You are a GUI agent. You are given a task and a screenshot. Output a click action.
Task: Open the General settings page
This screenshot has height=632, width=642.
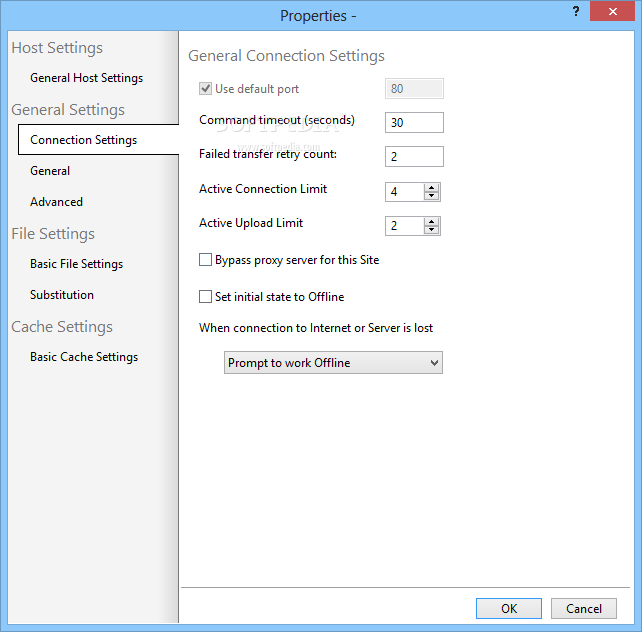(50, 171)
